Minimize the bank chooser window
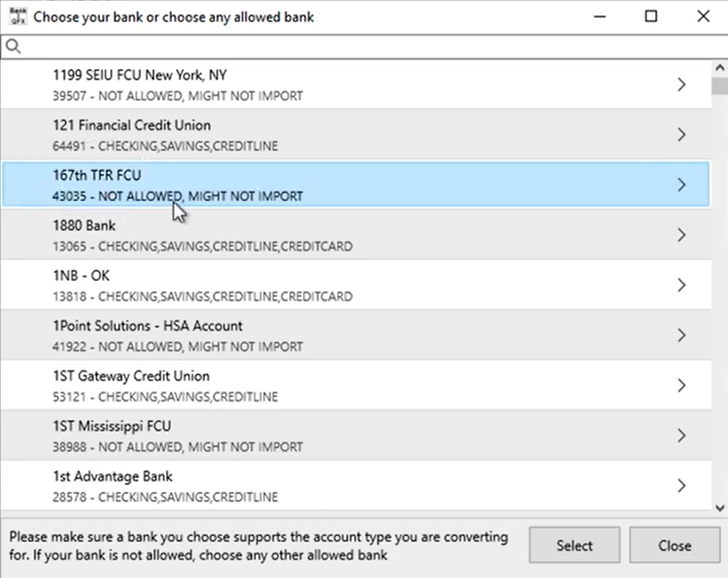Screen dimensions: 728x578 [599, 17]
